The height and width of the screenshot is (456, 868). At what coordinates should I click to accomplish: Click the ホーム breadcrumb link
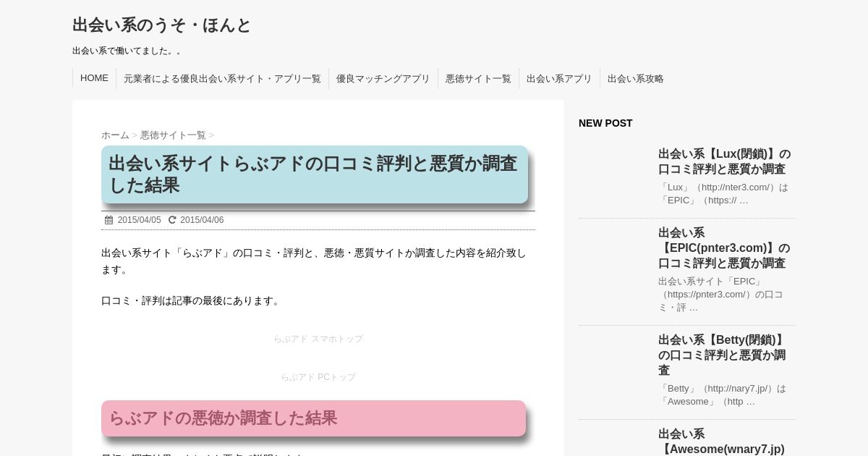click(x=115, y=135)
